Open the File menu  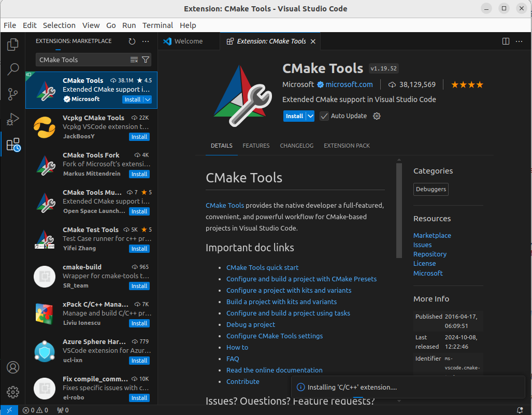[x=10, y=25]
